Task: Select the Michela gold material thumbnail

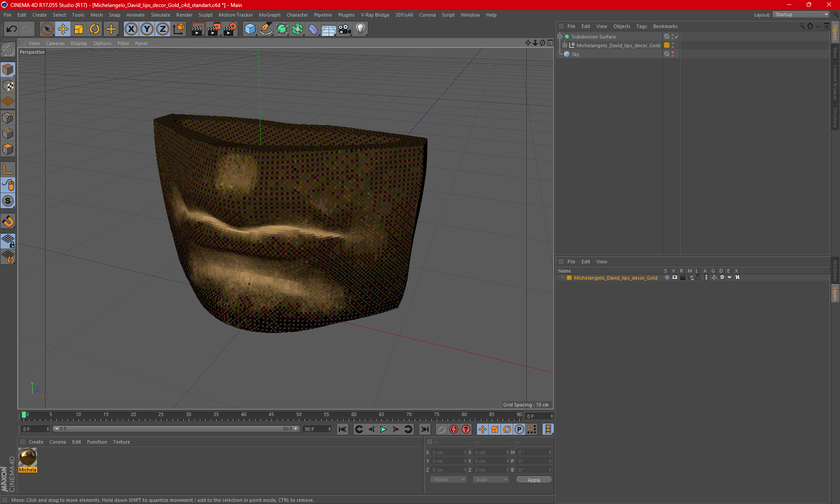Action: 28,457
